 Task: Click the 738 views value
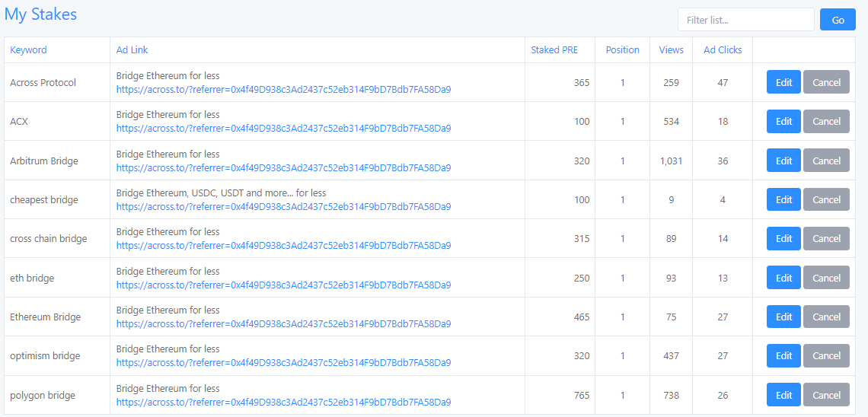[671, 396]
